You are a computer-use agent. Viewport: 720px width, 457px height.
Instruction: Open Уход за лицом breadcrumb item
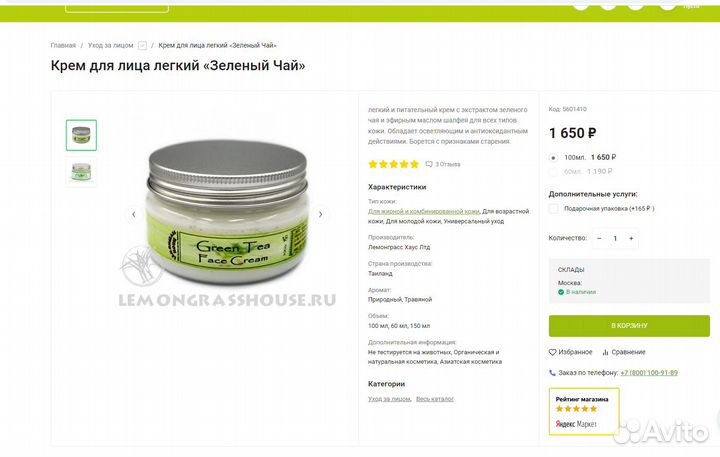click(110, 45)
